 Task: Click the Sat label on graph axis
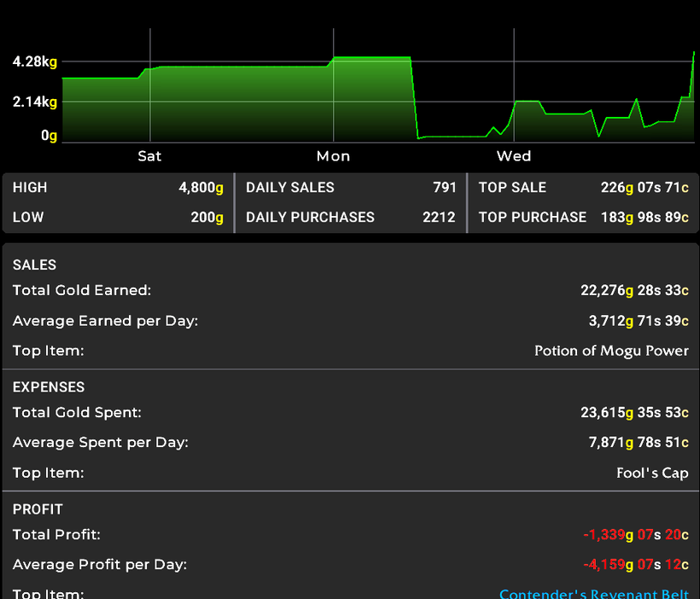point(149,156)
